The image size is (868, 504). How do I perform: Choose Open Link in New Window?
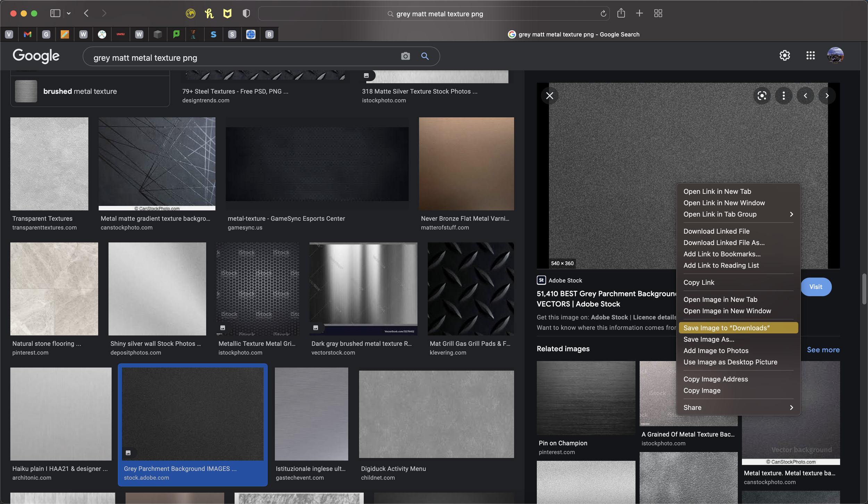pos(738,203)
